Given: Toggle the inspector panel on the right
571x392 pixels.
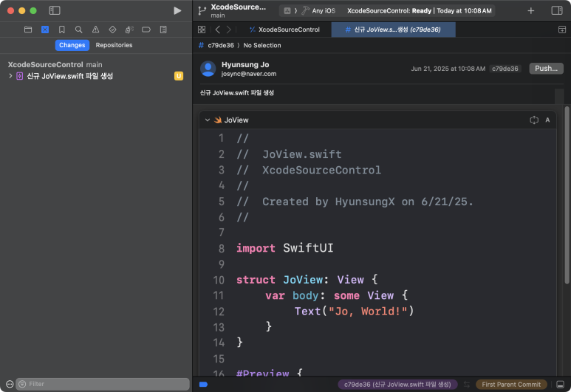Looking at the screenshot, I should 557,10.
